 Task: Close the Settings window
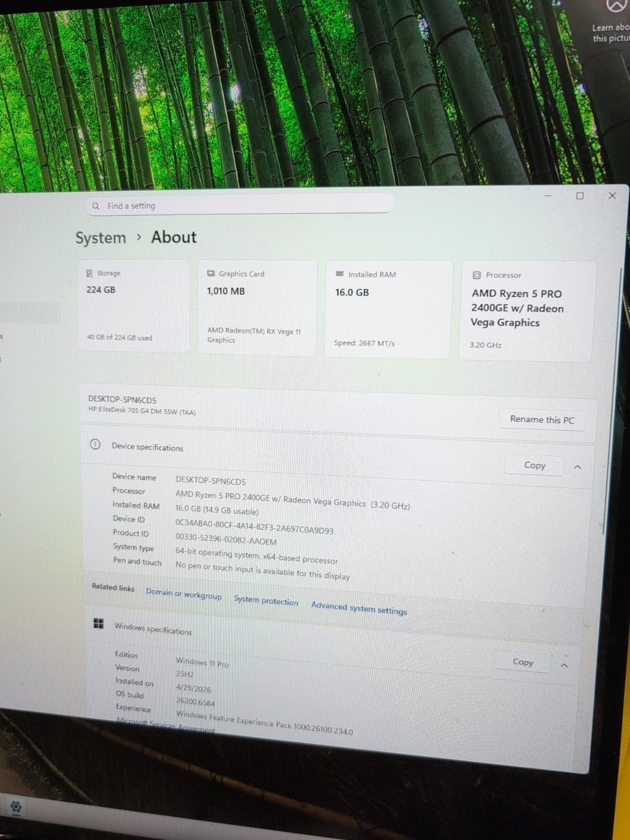pos(612,195)
